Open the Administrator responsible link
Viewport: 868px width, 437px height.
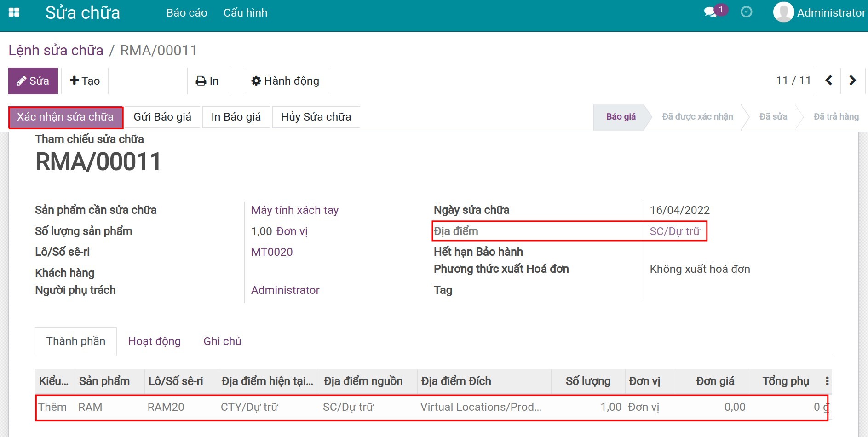(285, 290)
